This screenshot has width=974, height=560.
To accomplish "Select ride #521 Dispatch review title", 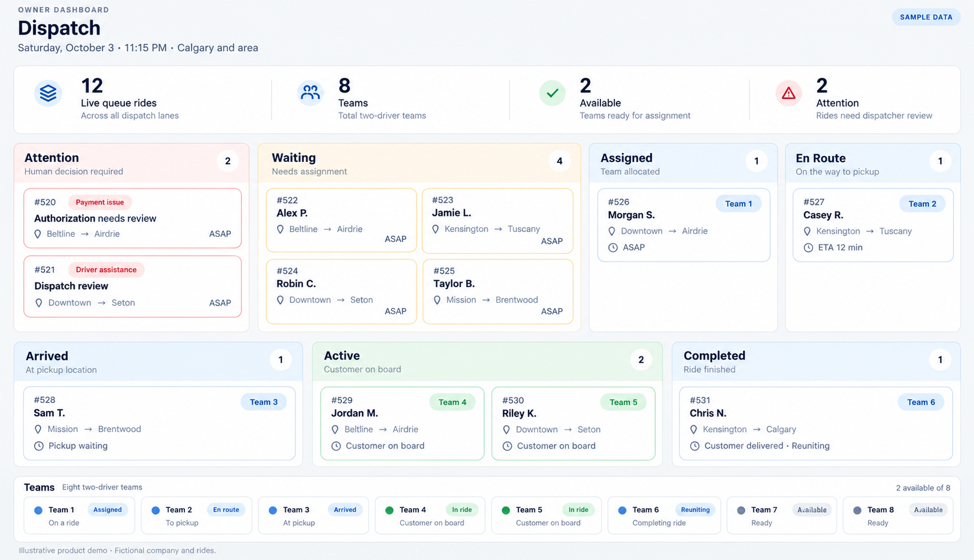I will click(71, 286).
